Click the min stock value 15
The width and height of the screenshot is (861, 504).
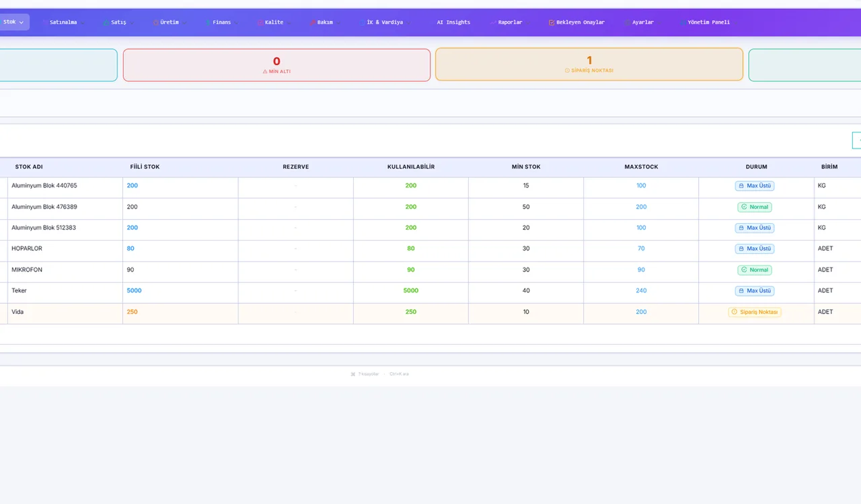coord(526,185)
